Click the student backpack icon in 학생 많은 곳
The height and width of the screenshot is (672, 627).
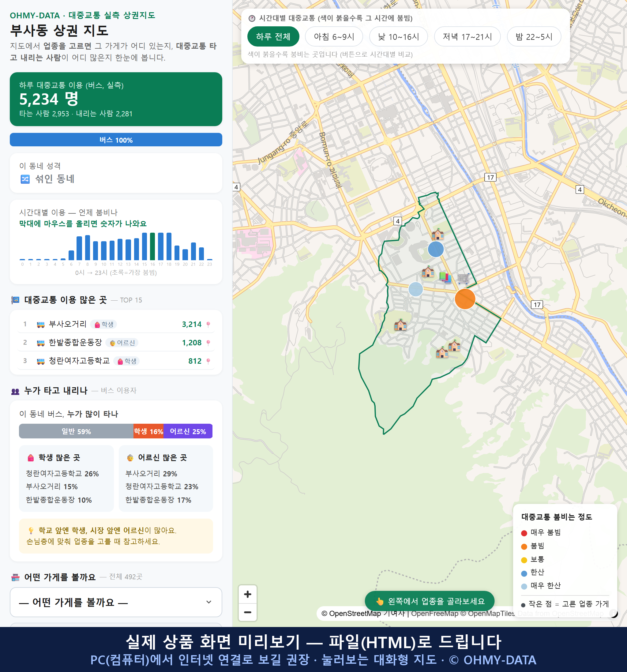click(x=31, y=458)
